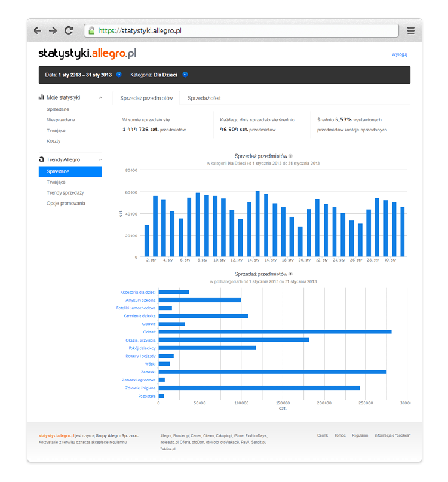Select Koszty in the sidebar
This screenshot has width=448, height=482.
(x=54, y=141)
